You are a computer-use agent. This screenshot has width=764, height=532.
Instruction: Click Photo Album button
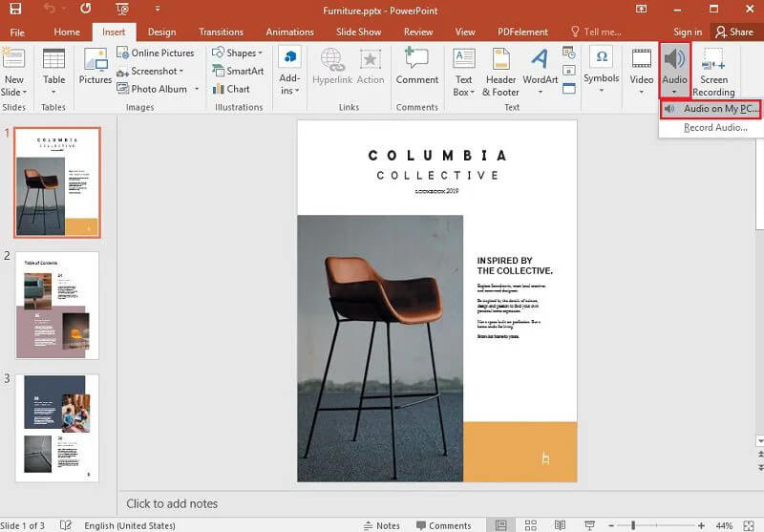coord(152,89)
